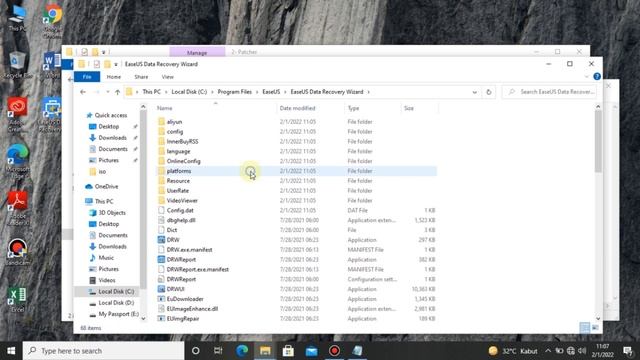The height and width of the screenshot is (360, 640).
Task: Click the search EaseUS Data Recovery field
Action: pyautogui.click(x=549, y=92)
